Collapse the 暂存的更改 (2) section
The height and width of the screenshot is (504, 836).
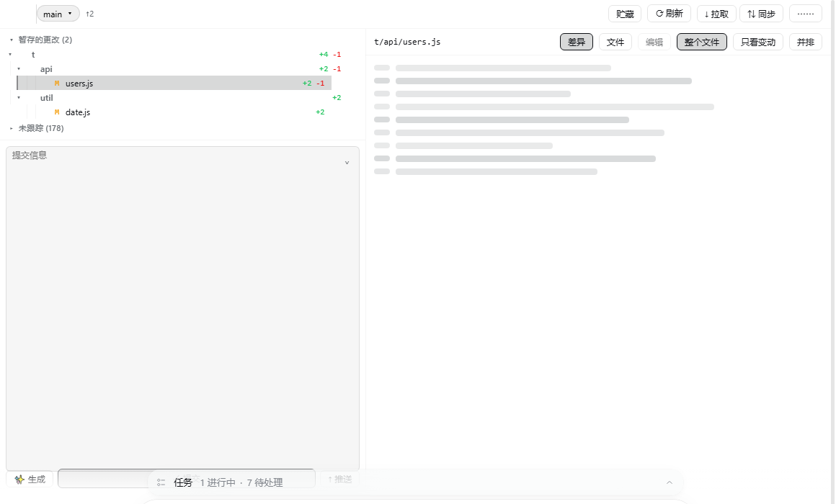pyautogui.click(x=12, y=40)
